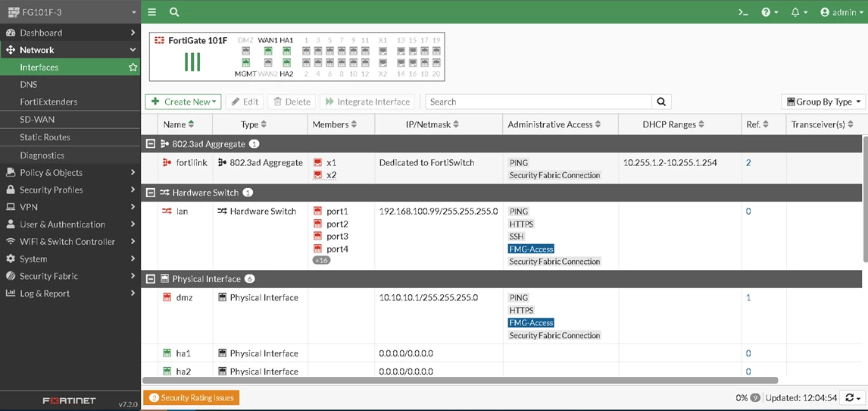Expand the System menu
Viewport: 868px width, 411px height.
(70, 259)
